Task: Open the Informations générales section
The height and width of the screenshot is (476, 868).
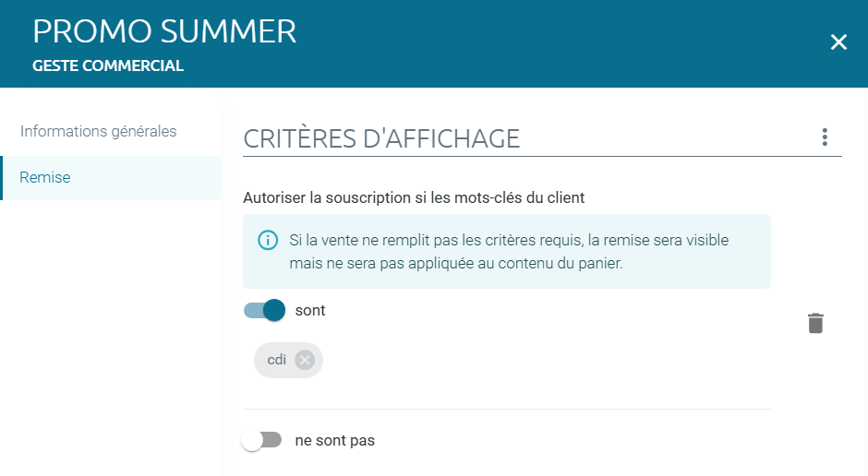Action: coord(98,131)
